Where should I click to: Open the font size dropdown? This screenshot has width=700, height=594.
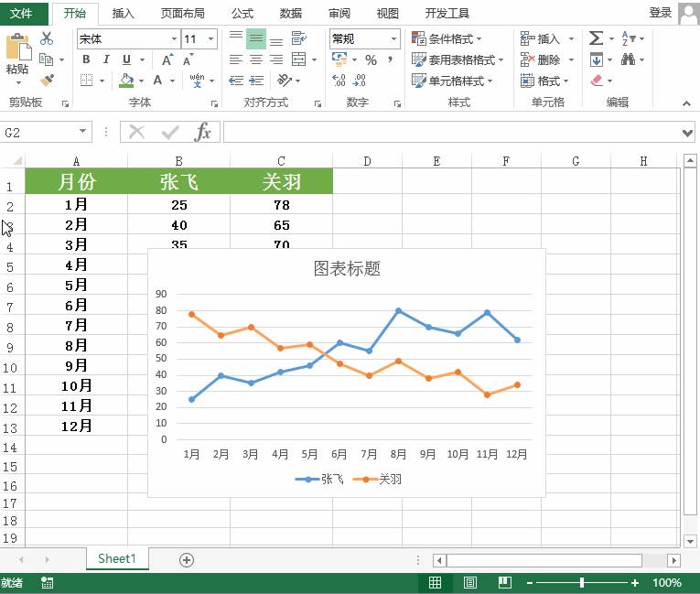(211, 38)
